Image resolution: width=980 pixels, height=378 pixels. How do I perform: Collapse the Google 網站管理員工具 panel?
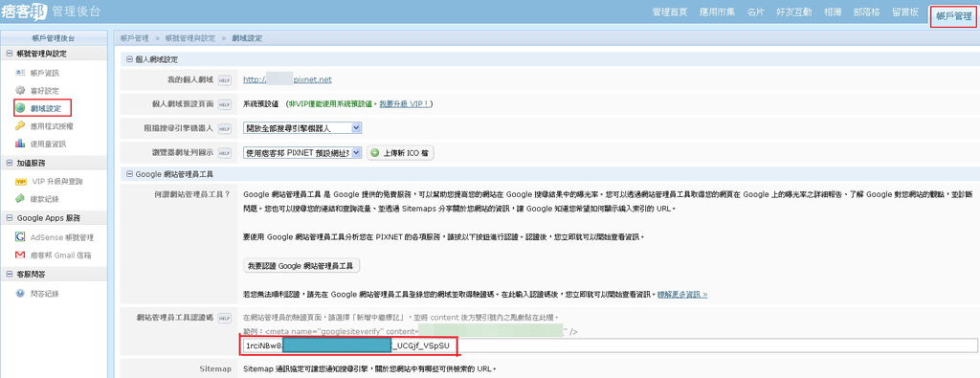click(x=129, y=174)
